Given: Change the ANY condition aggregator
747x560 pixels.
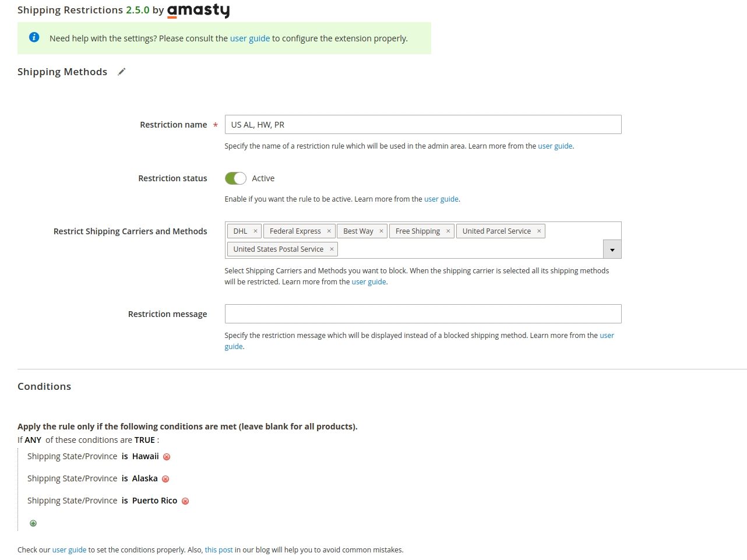Looking at the screenshot, I should 33,440.
